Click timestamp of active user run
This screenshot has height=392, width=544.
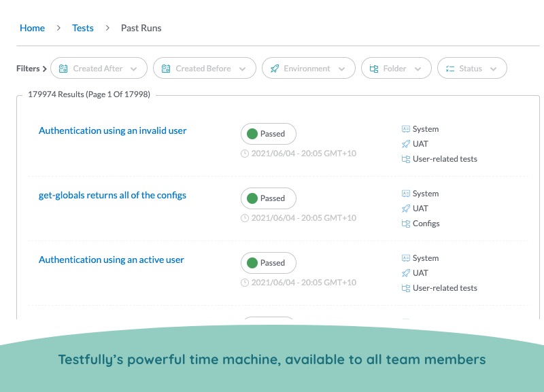(304, 282)
